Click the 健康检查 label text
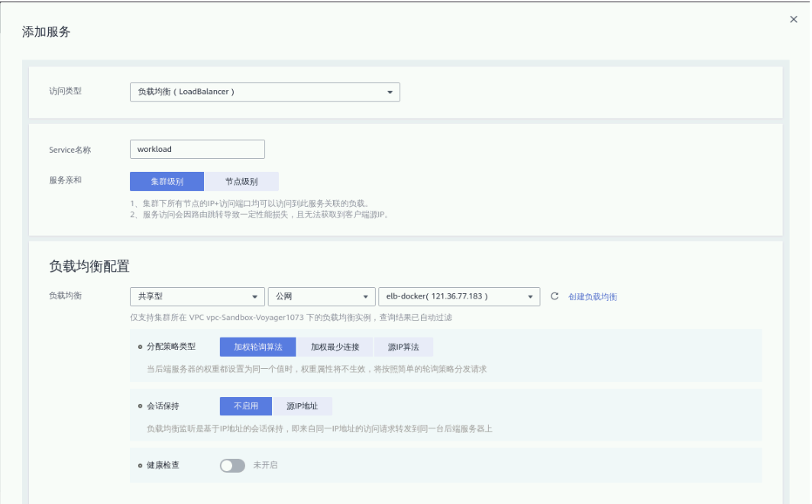Screen dimensions: 812x504 coord(163,465)
